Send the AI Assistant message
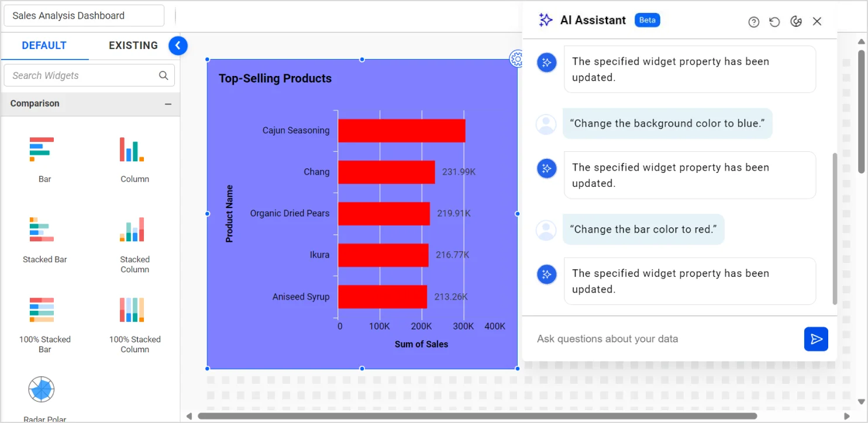Image resolution: width=868 pixels, height=423 pixels. point(816,339)
